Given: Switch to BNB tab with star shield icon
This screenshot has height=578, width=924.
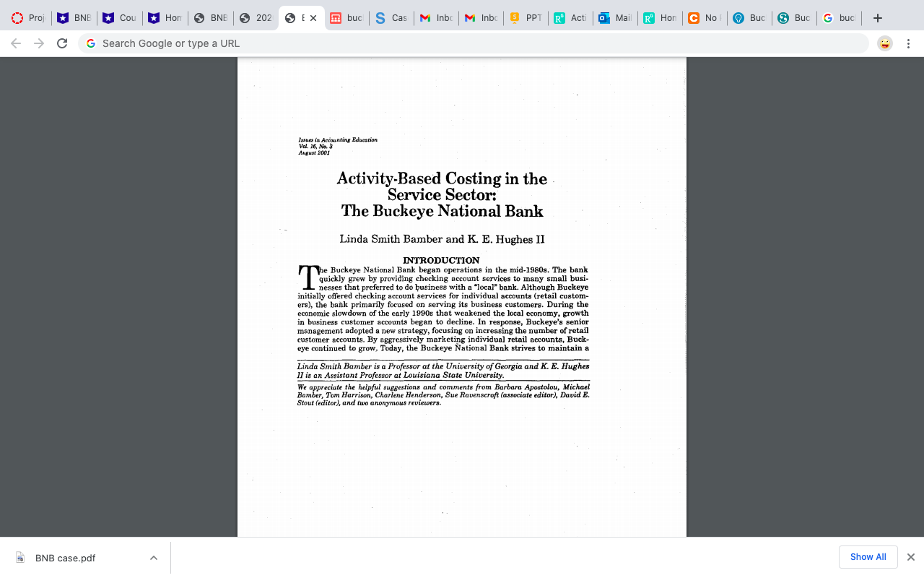Looking at the screenshot, I should 74,18.
